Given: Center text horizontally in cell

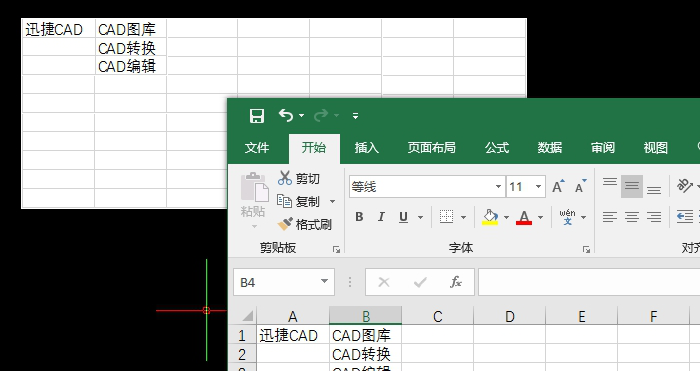Looking at the screenshot, I should pos(632,217).
